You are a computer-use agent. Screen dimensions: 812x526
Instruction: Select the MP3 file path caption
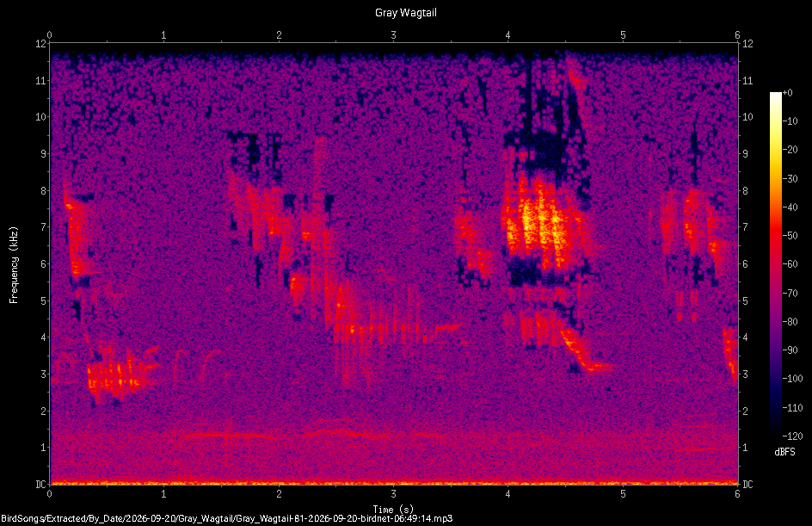point(227,518)
